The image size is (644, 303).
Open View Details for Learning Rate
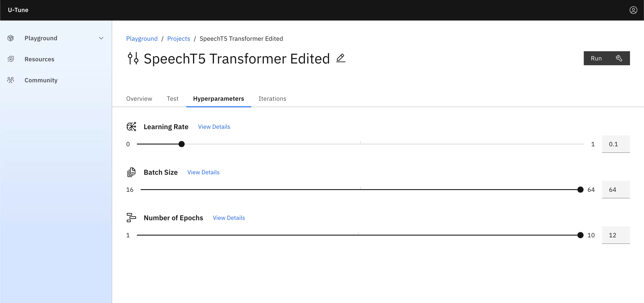click(x=214, y=127)
